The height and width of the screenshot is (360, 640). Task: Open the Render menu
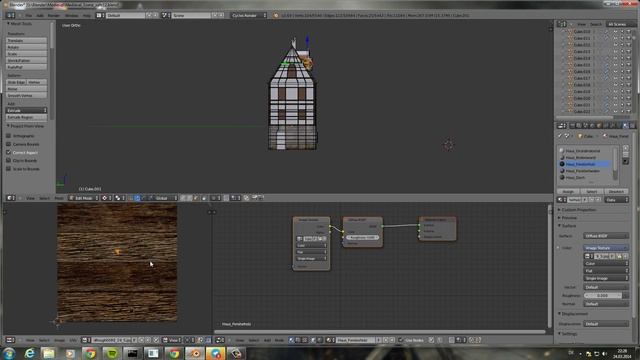(54, 16)
